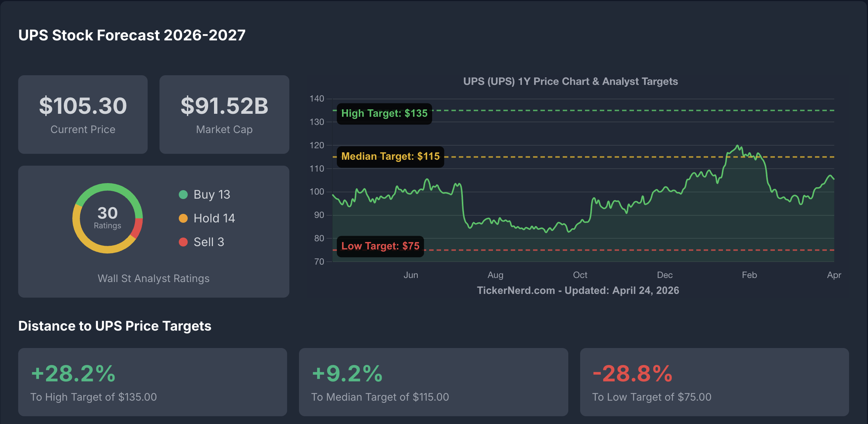Screen dimensions: 868x424
Task: Click the green Buy legend dot
Action: pos(183,195)
